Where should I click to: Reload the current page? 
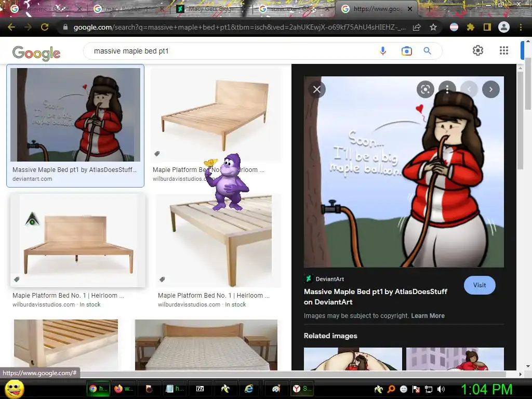pos(45,27)
